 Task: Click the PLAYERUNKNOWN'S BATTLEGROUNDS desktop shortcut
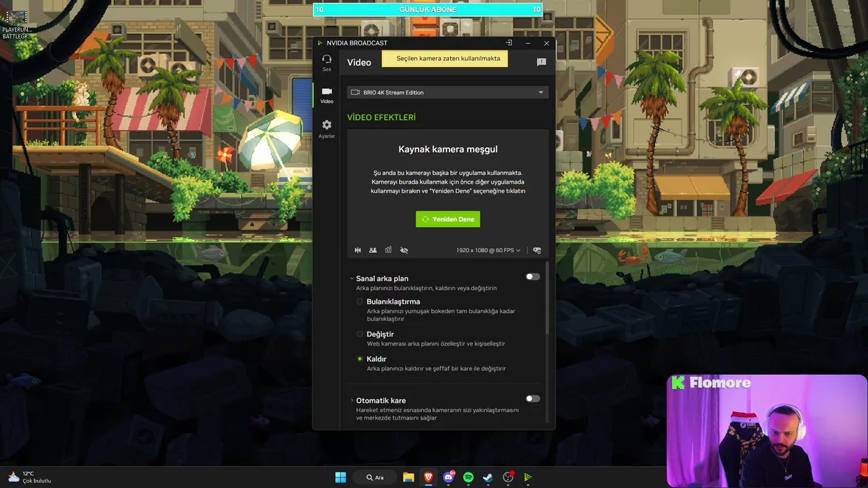pyautogui.click(x=17, y=24)
